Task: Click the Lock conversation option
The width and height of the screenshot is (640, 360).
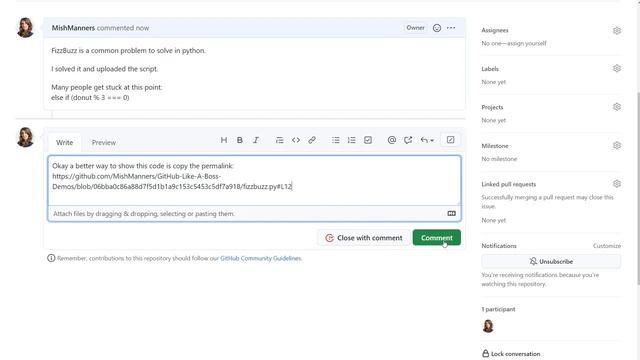Action: pyautogui.click(x=511, y=354)
